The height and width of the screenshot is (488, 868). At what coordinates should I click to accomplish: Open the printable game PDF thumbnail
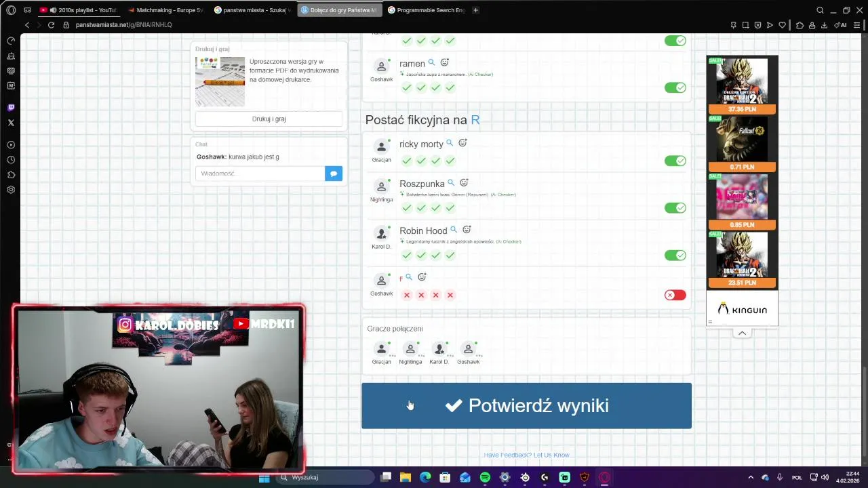[220, 81]
